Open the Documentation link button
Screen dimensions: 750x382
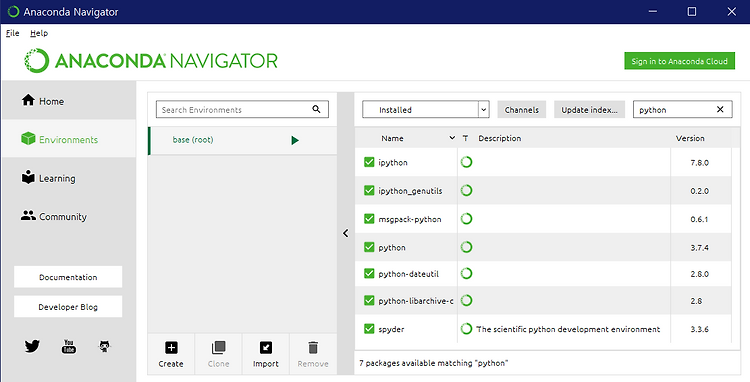68,277
